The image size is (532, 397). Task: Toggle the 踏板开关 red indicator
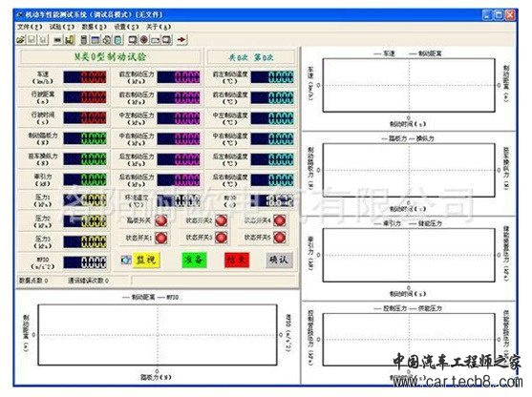(160, 220)
